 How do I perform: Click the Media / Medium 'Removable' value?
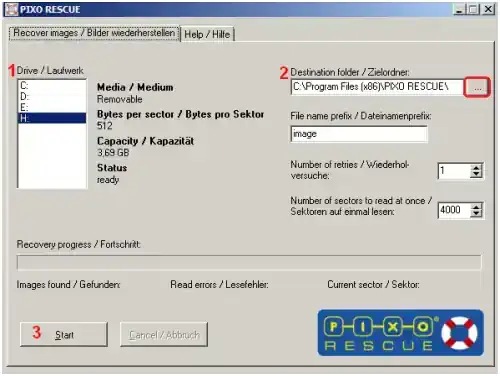(119, 99)
